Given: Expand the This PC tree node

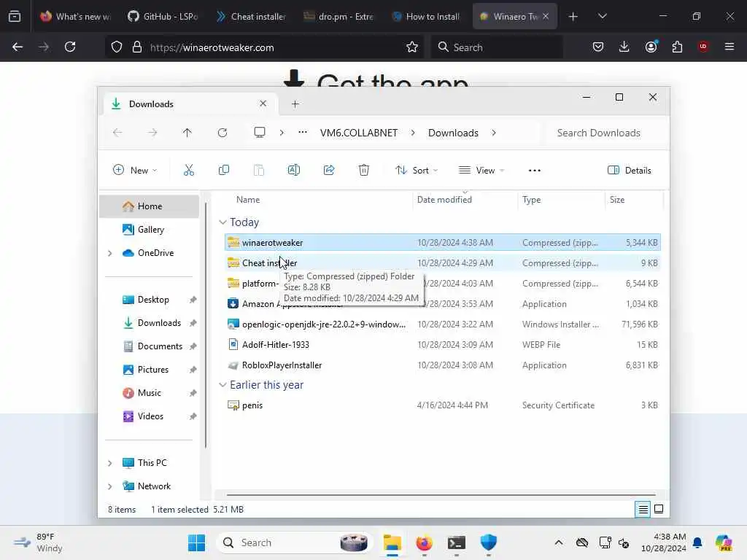Looking at the screenshot, I should click(110, 463).
